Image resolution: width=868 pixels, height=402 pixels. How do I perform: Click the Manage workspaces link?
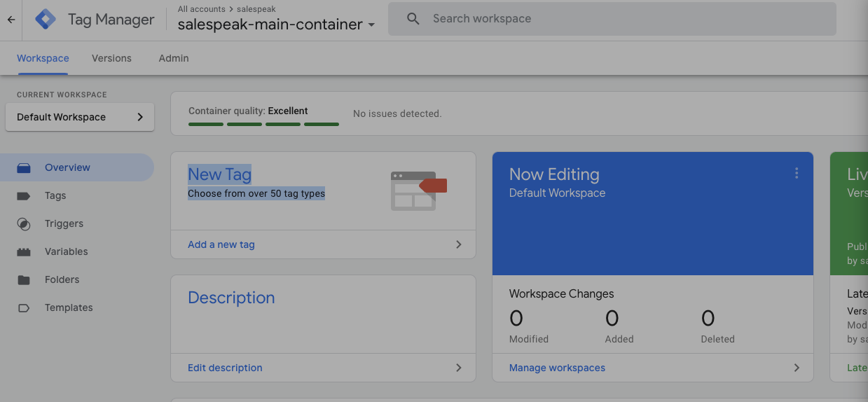557,368
